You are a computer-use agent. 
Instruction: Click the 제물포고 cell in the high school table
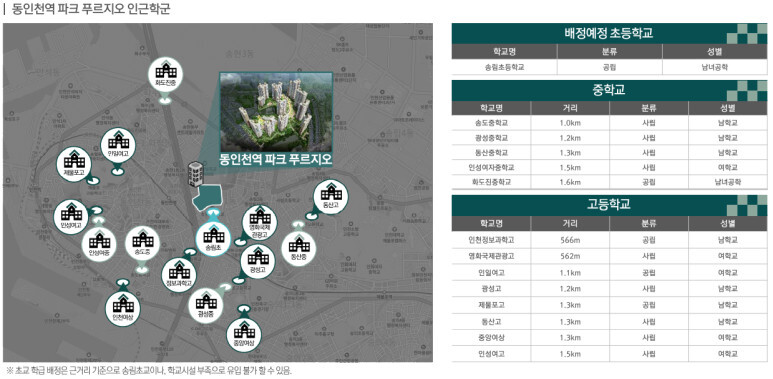pyautogui.click(x=491, y=305)
